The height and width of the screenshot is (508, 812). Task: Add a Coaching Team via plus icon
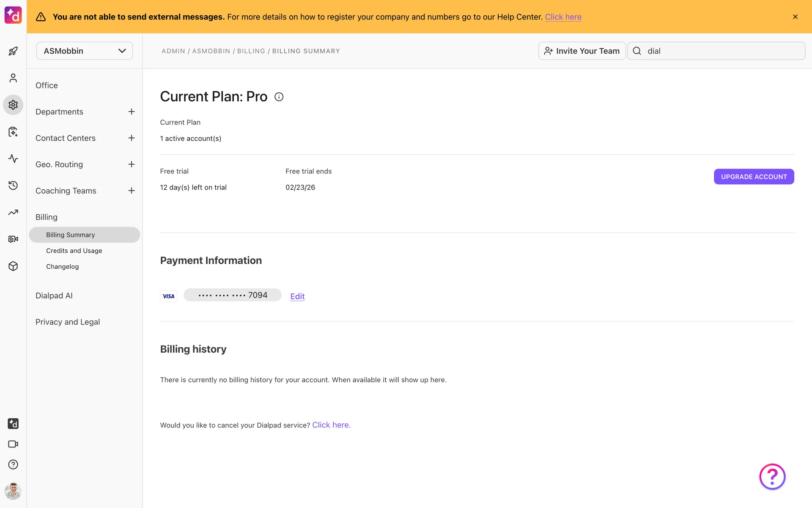132,191
